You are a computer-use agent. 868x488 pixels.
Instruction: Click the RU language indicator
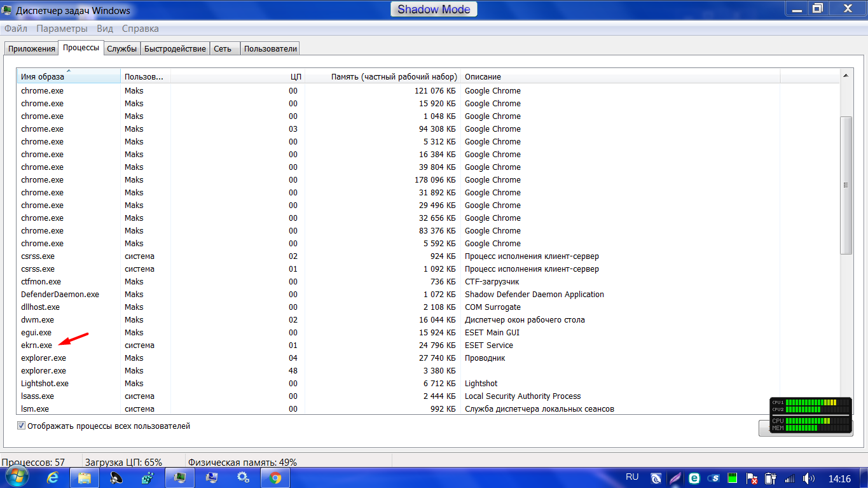(632, 477)
